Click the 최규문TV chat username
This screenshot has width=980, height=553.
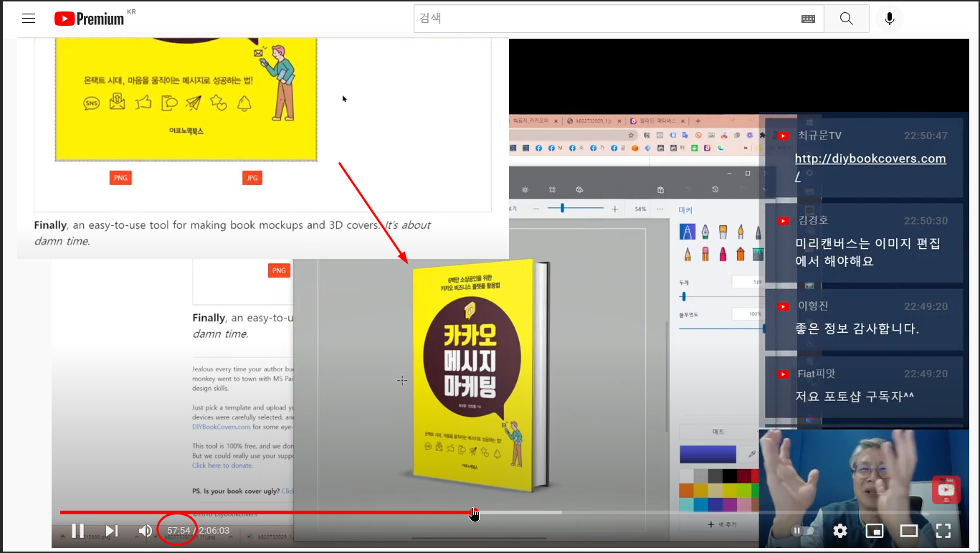819,135
